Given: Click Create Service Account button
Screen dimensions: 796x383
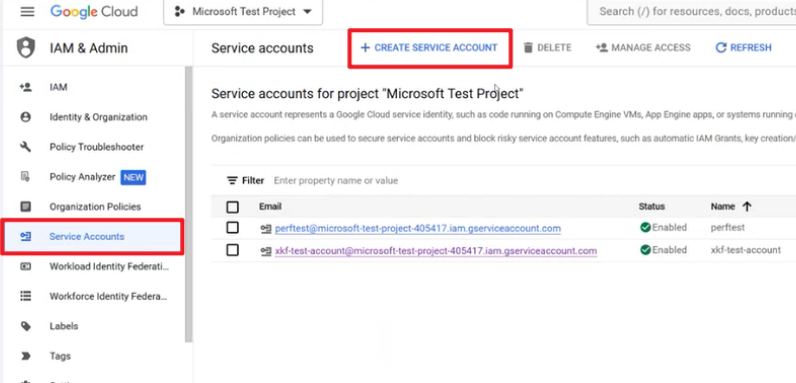Looking at the screenshot, I should pos(429,48).
